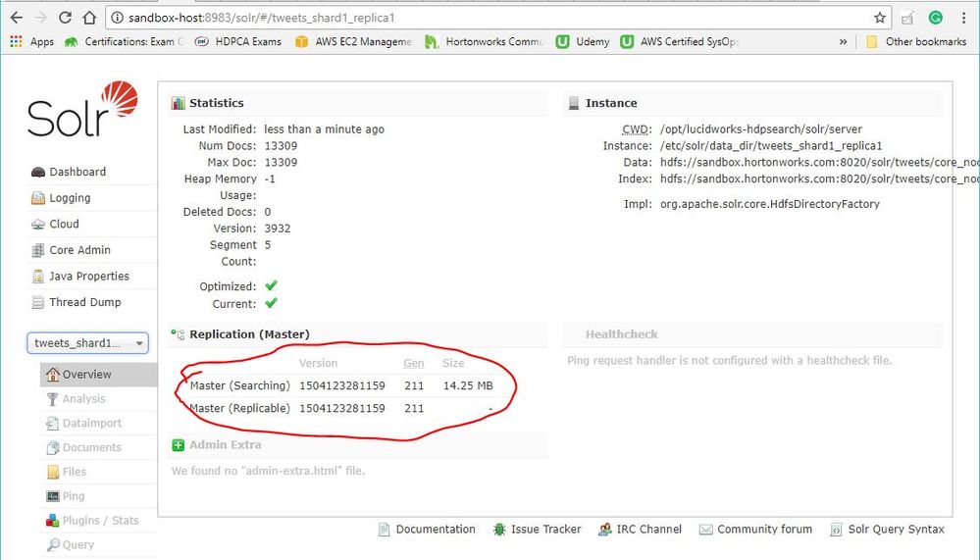Open the Solr Query Syntax link
Image resolution: width=980 pixels, height=560 pixels.
coord(896,530)
